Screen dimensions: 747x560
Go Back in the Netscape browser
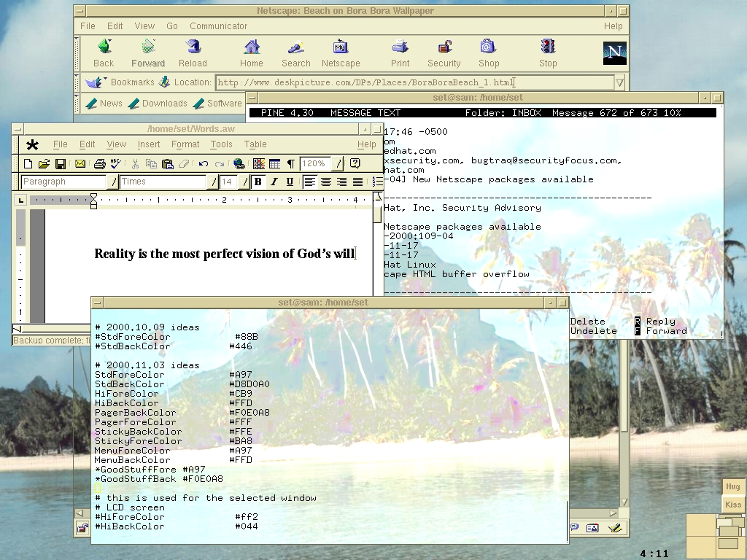tap(104, 53)
